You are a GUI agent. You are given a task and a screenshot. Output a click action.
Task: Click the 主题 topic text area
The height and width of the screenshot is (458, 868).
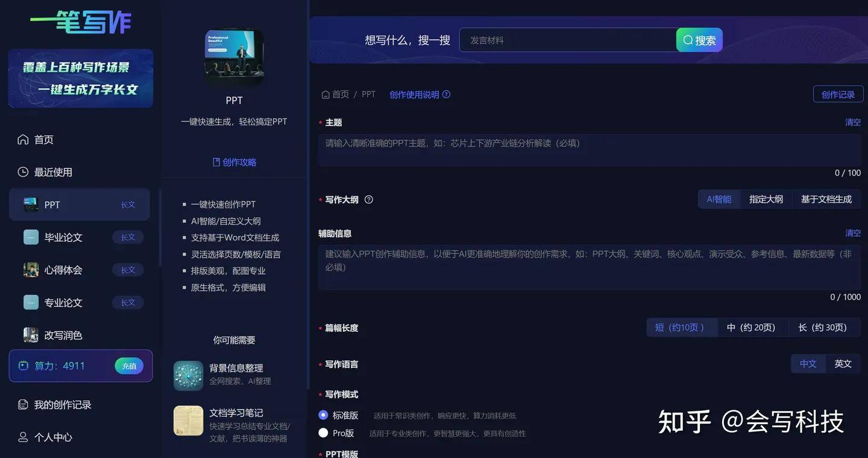[x=590, y=150]
